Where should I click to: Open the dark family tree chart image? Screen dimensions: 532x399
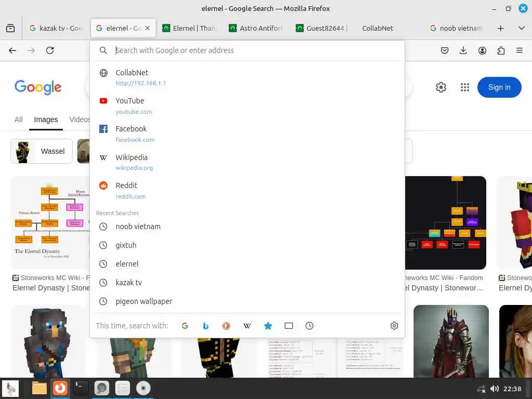click(x=445, y=222)
